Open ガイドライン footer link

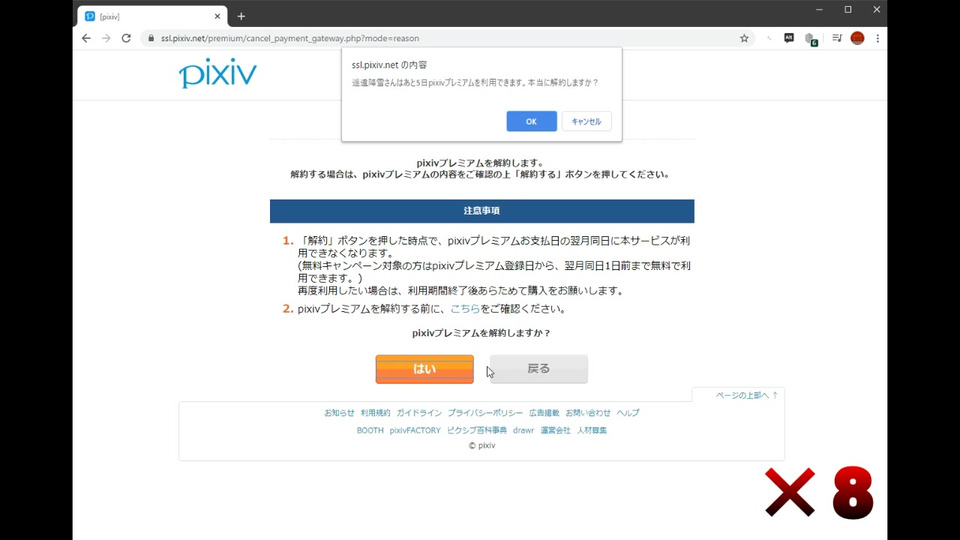click(419, 413)
